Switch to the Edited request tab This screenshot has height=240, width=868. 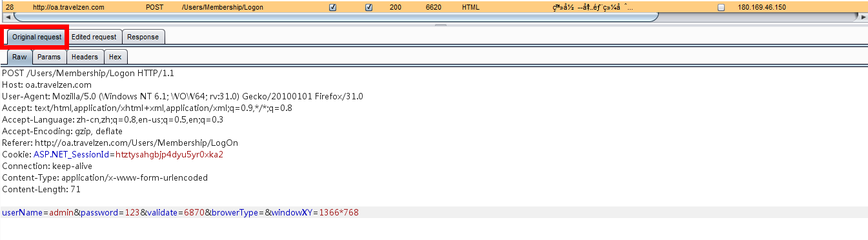[x=94, y=37]
